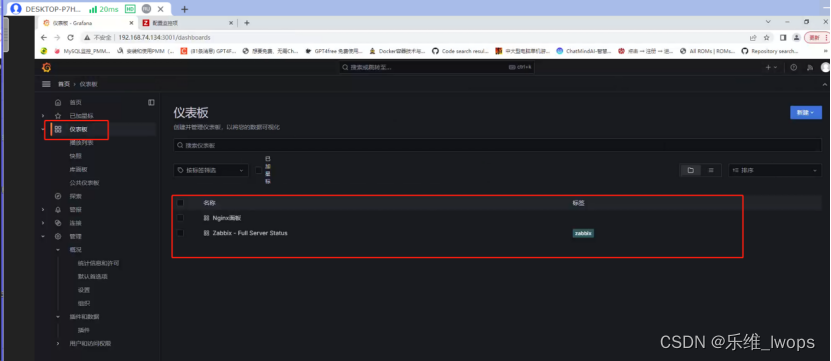831x361 pixels.
Task: Switch to folder view icon
Action: pos(691,170)
